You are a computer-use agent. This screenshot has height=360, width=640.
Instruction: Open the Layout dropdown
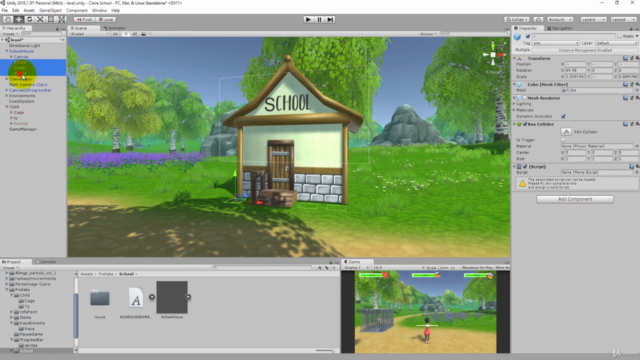(623, 19)
